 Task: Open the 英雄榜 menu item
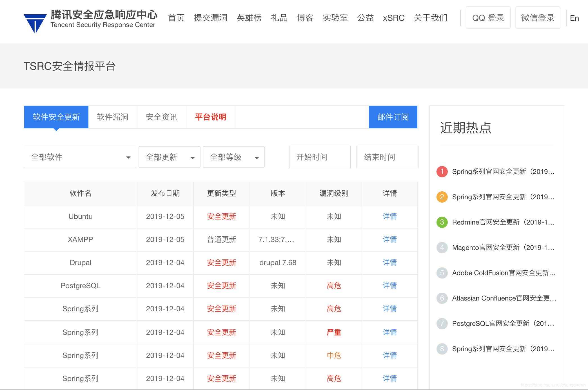[249, 18]
